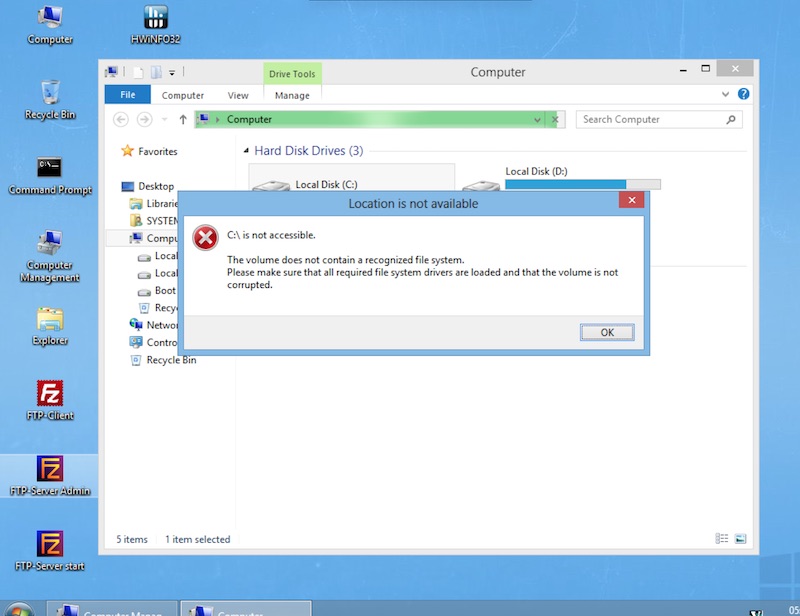Viewport: 800px width, 616px height.
Task: Open the File menu tab
Action: tap(128, 95)
